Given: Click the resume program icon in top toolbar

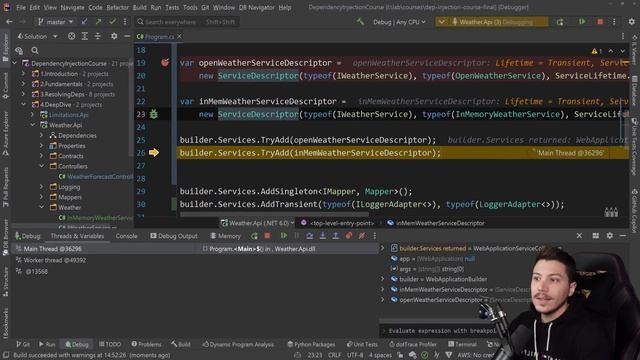Looking at the screenshot, I should point(582,22).
